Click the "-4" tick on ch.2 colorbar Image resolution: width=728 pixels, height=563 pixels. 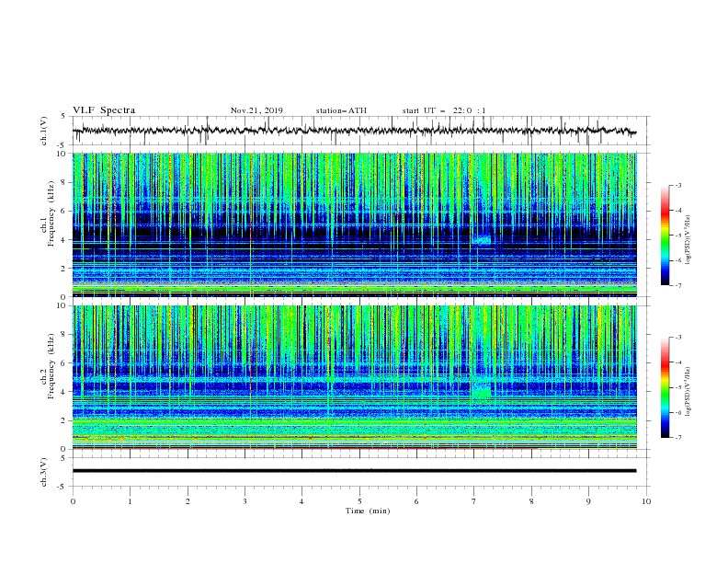click(x=677, y=362)
